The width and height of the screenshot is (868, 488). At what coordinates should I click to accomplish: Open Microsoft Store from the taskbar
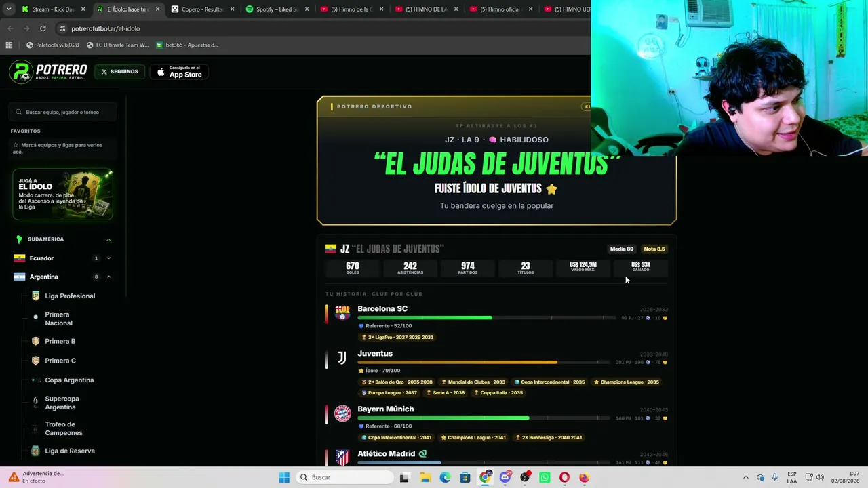point(465,477)
